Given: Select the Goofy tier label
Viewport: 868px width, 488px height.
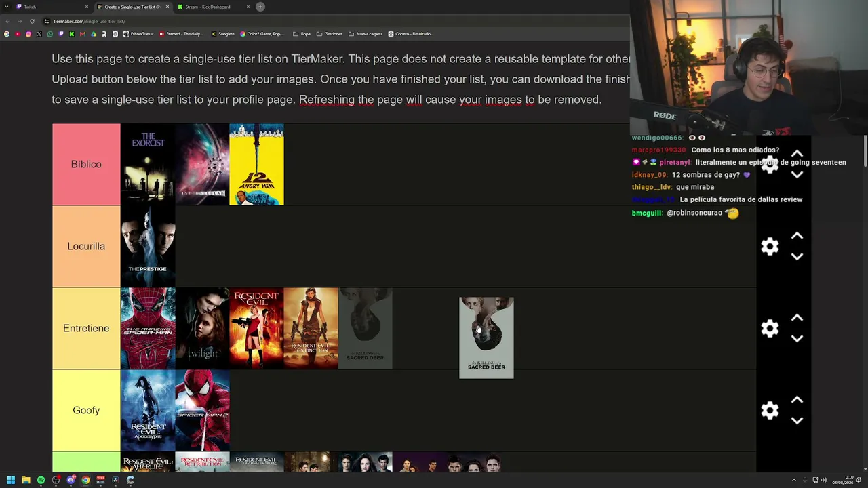Looking at the screenshot, I should (86, 410).
